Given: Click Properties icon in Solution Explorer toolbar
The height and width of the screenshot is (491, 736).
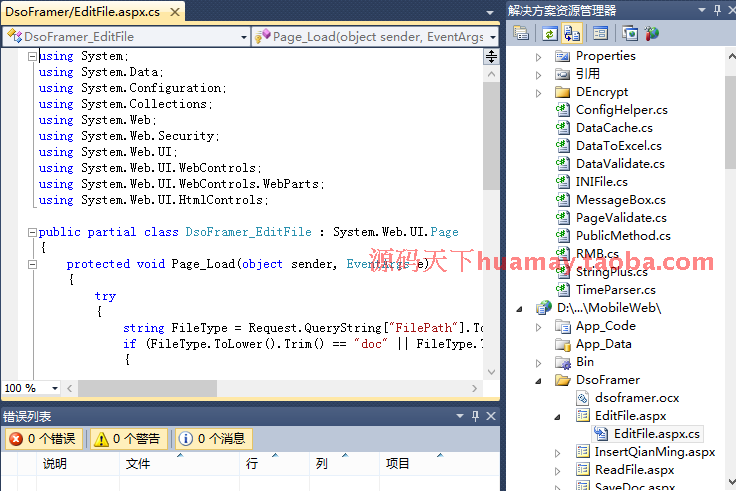Looking at the screenshot, I should tap(521, 33).
